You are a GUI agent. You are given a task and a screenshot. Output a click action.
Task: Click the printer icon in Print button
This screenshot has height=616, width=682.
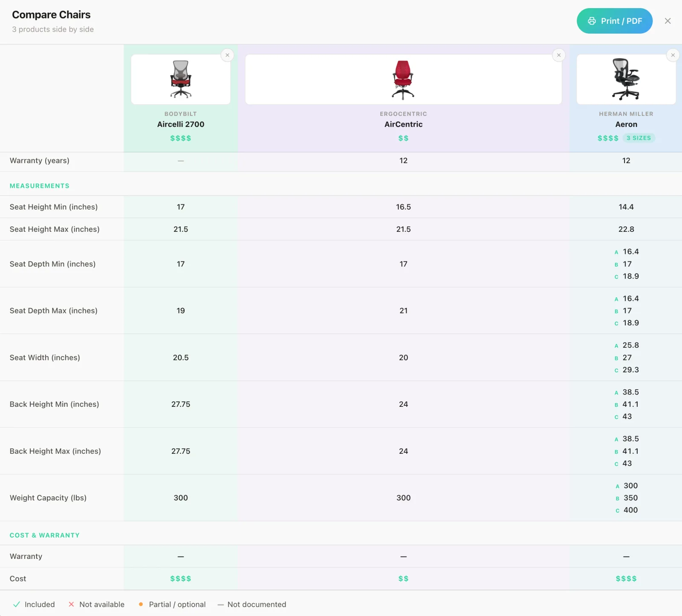click(592, 21)
